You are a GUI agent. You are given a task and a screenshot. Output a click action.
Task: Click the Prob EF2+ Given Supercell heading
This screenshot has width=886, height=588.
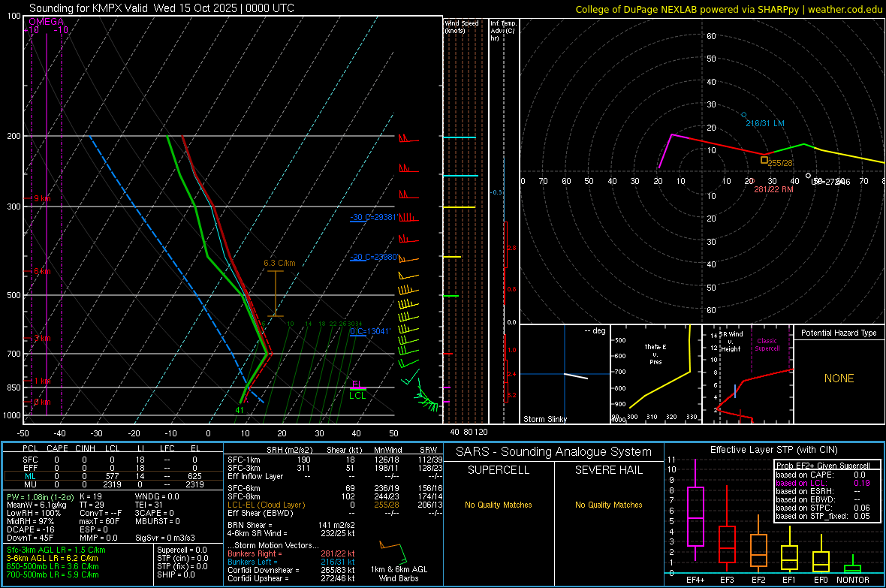(823, 466)
